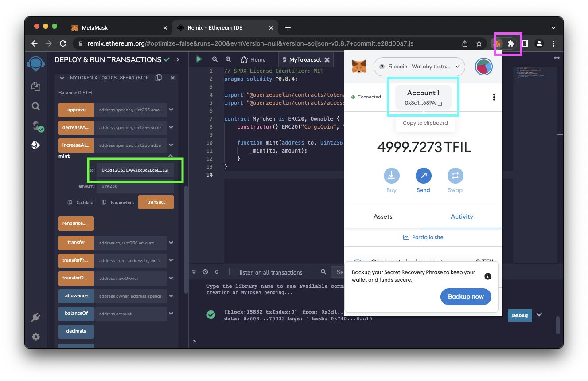Screen dimensions: 588x381
Task: Click the Backup now button
Action: point(466,296)
